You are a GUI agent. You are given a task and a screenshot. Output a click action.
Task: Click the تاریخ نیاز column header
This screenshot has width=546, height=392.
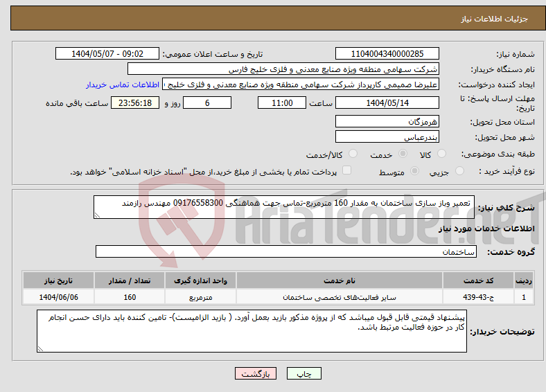[58, 280]
